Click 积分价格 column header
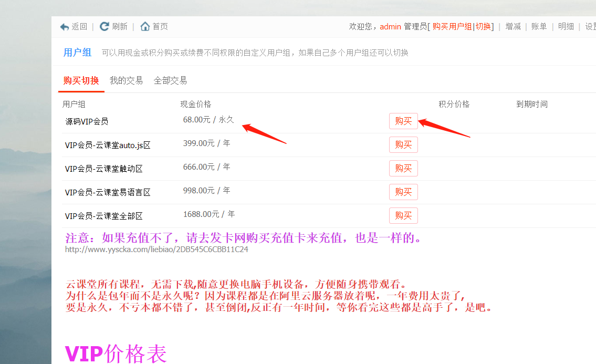This screenshot has width=596, height=364. [x=454, y=104]
